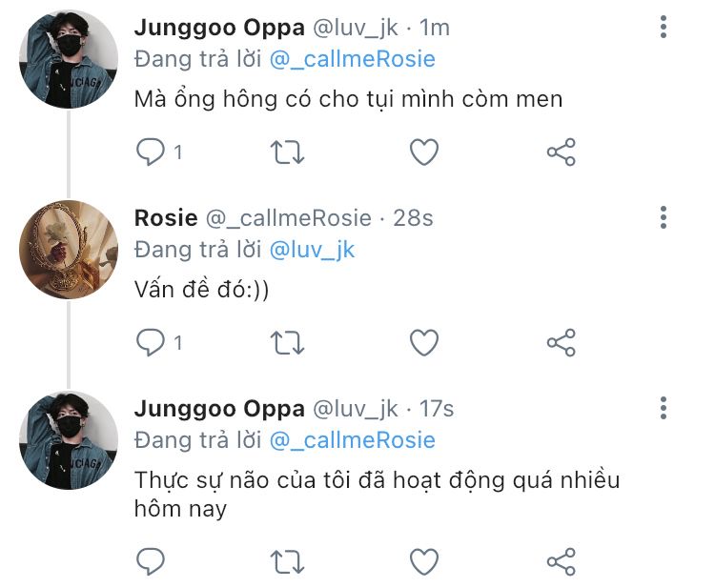The width and height of the screenshot is (715, 588).
Task: Reply to the 'Thực sự não' tweet
Action: click(x=151, y=561)
